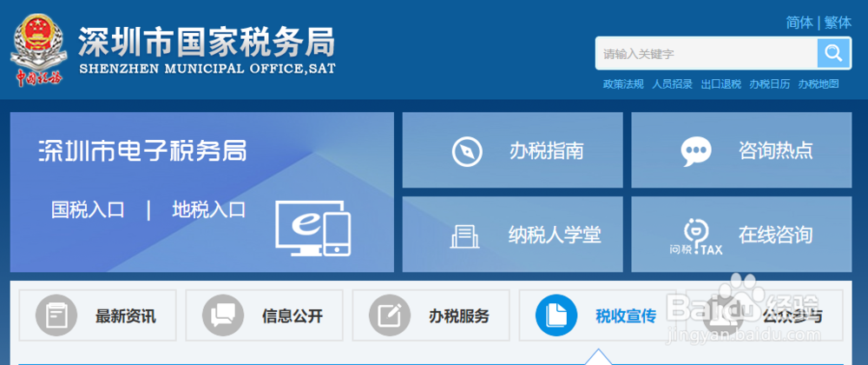
Task: Select the 公众参与 tab
Action: (x=764, y=315)
